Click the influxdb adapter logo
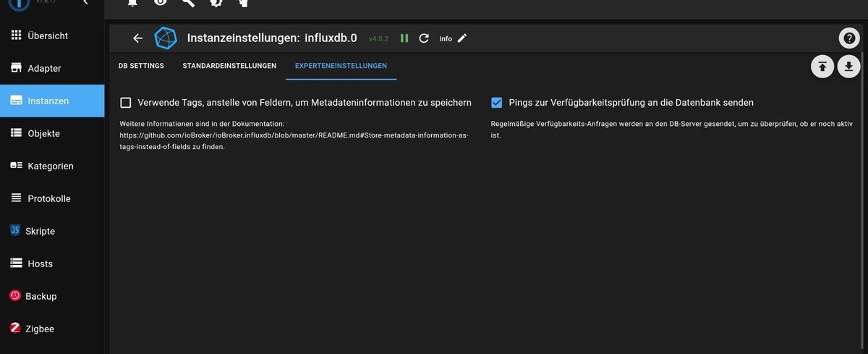 point(167,38)
